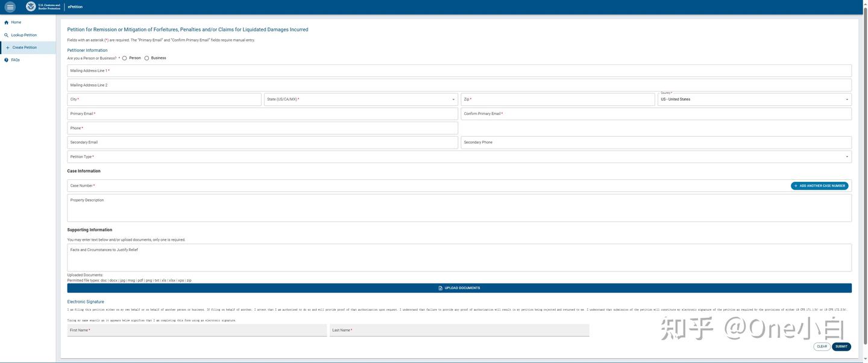The width and height of the screenshot is (868, 363).
Task: Click the Electronic Signature heading
Action: point(86,302)
